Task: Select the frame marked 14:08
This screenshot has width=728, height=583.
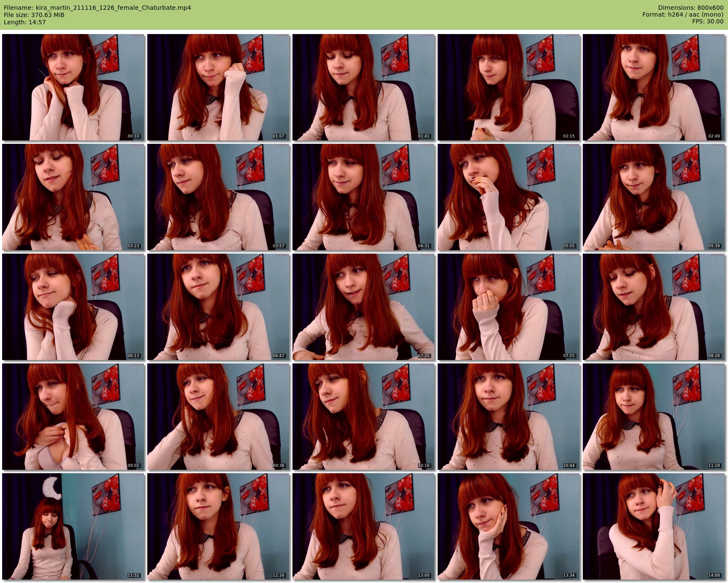Action: pyautogui.click(x=654, y=526)
